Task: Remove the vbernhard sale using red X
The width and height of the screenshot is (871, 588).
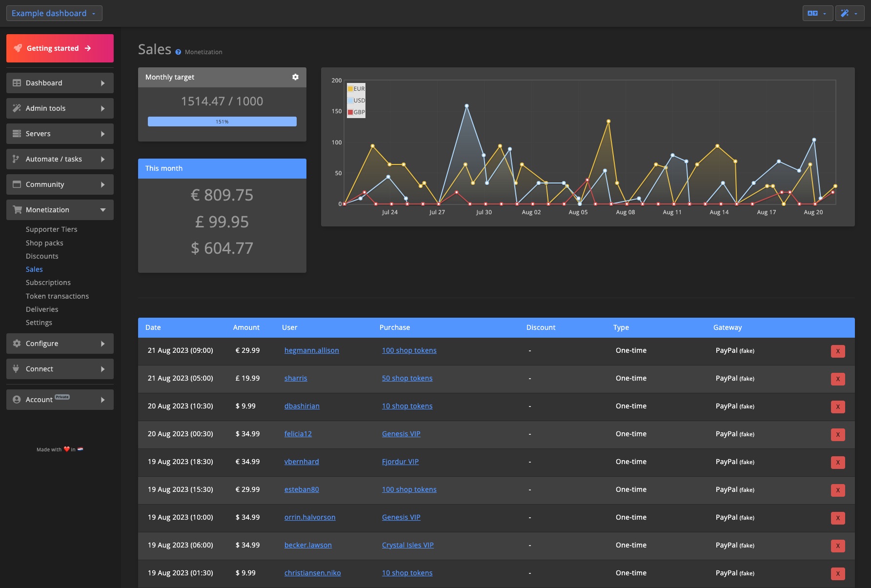Action: 837,463
